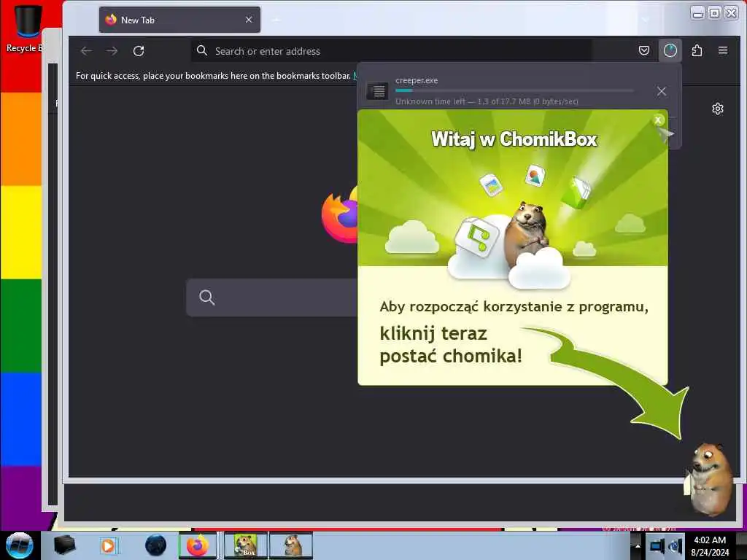The image size is (747, 560).
Task: Open the Windows Start menu orb
Action: pyautogui.click(x=20, y=545)
